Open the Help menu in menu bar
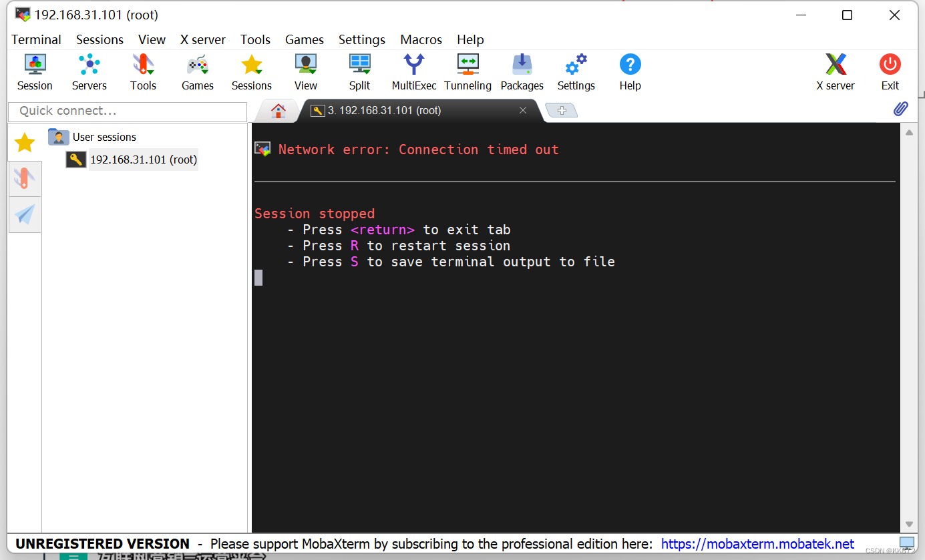This screenshot has height=560, width=925. 470,39
